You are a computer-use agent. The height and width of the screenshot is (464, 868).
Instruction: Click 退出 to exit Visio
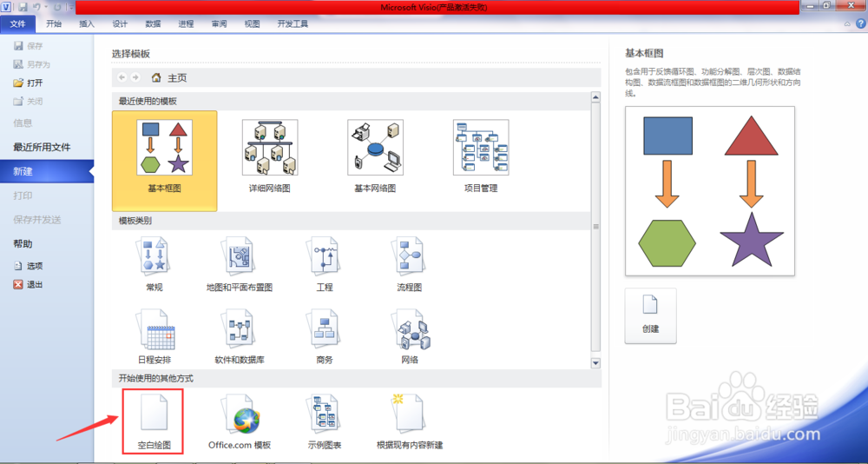click(x=29, y=285)
